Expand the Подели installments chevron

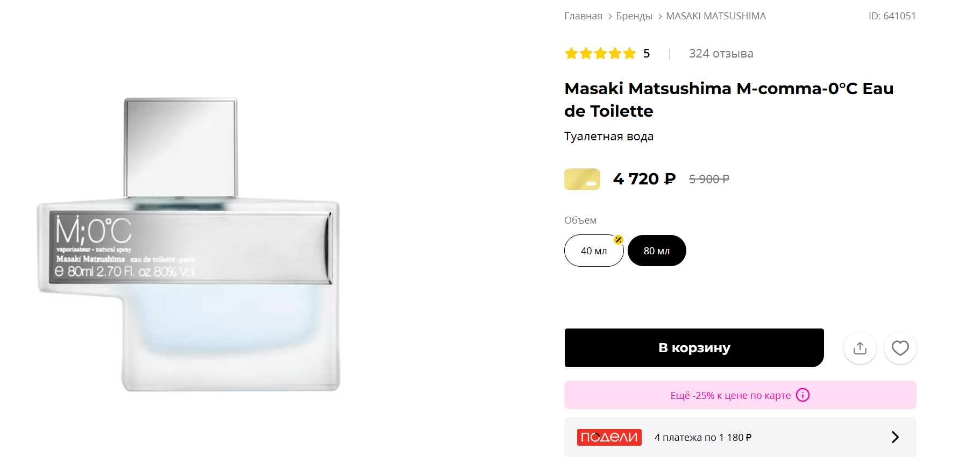[895, 437]
